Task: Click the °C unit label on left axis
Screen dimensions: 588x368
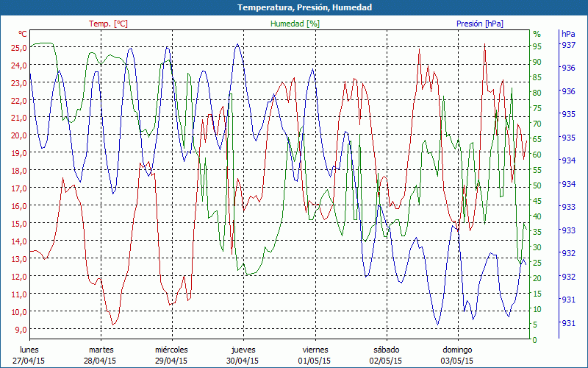Action: [x=22, y=34]
